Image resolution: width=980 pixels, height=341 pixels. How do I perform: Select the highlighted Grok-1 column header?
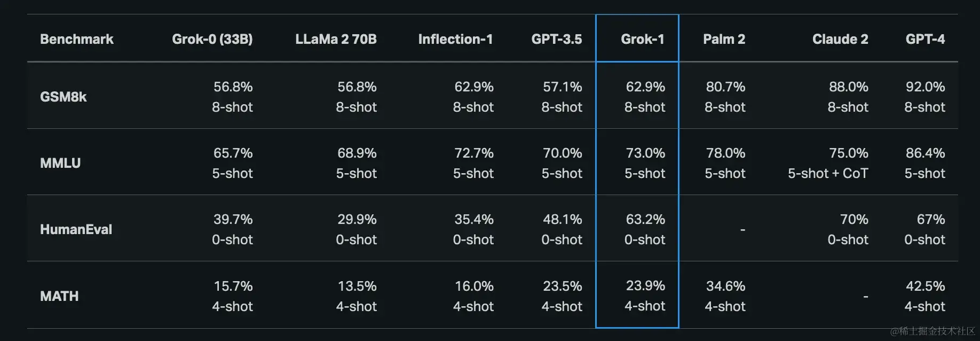(642, 39)
